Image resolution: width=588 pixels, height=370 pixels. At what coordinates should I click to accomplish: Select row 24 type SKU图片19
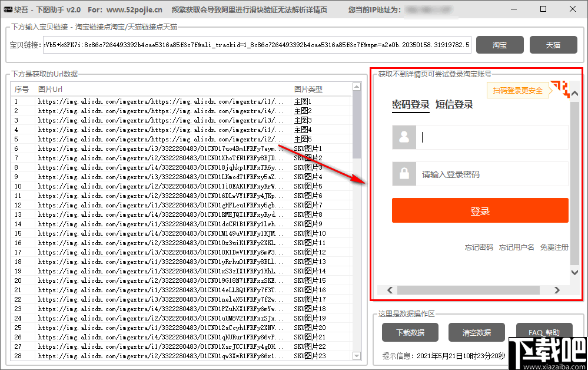182,318
